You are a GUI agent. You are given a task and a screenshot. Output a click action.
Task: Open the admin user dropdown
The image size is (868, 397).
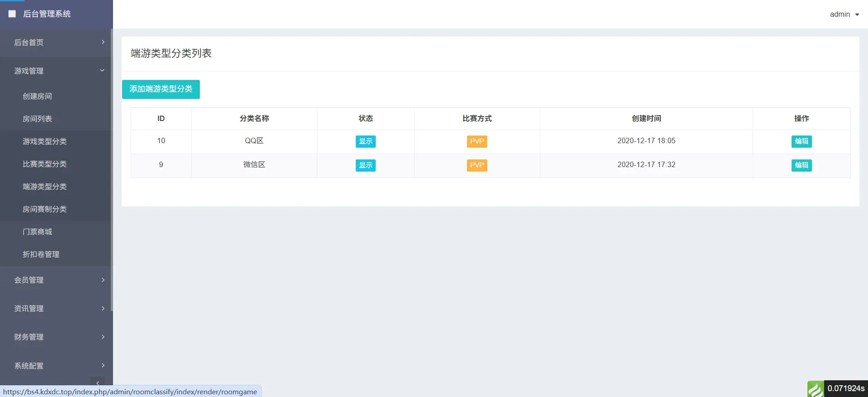pos(844,14)
